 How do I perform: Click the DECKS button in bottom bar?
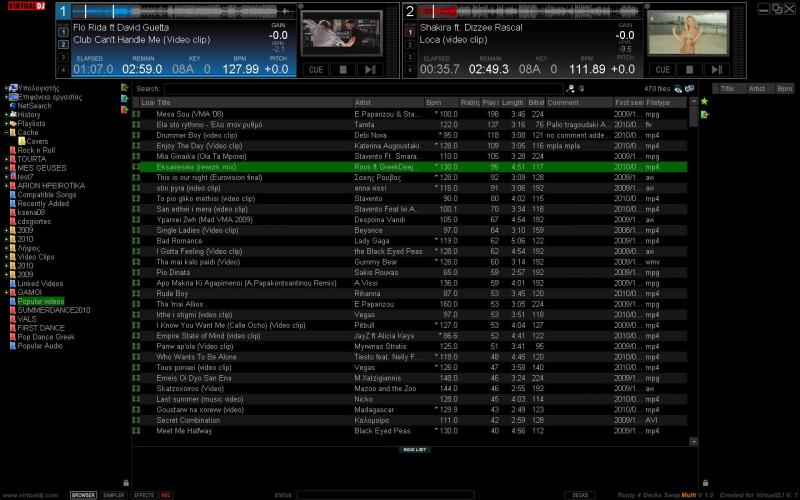click(580, 495)
